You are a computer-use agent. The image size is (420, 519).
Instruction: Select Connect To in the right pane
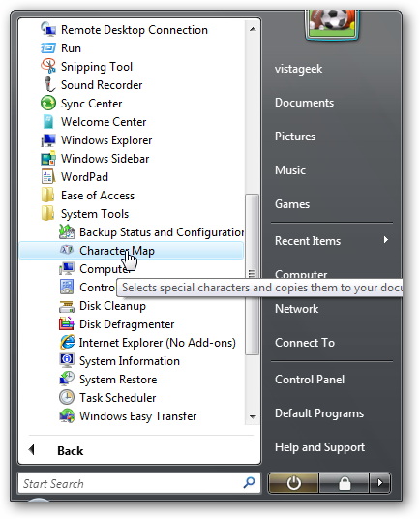[305, 343]
